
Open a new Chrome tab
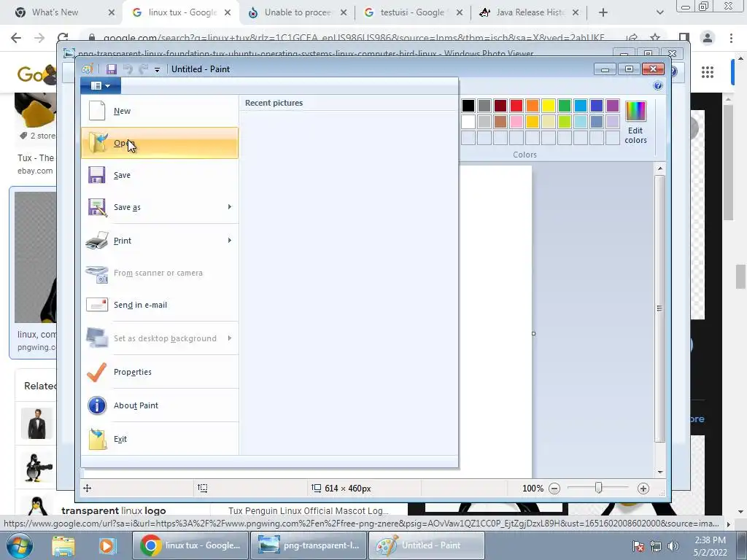pyautogui.click(x=603, y=12)
